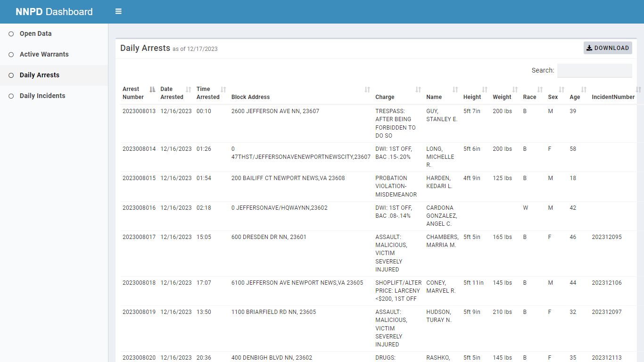Viewport: 644px width, 362px height.
Task: Sort by Name column arrow
Action: (455, 90)
